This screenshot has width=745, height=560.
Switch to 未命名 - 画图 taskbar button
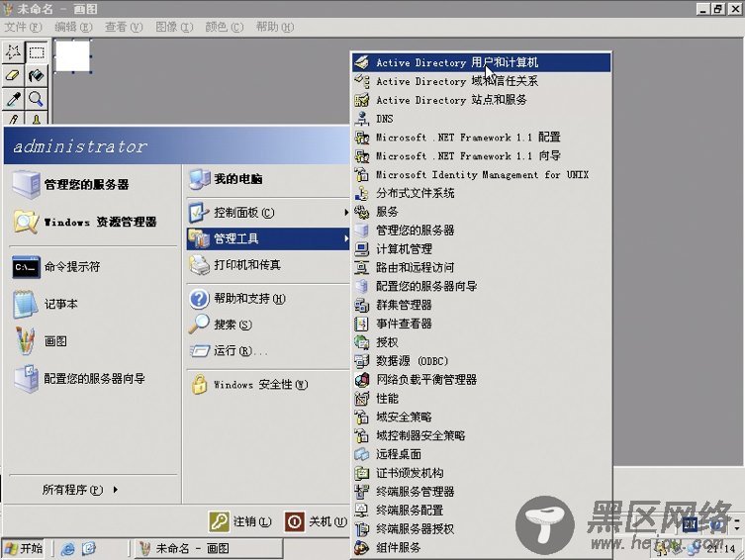[208, 548]
